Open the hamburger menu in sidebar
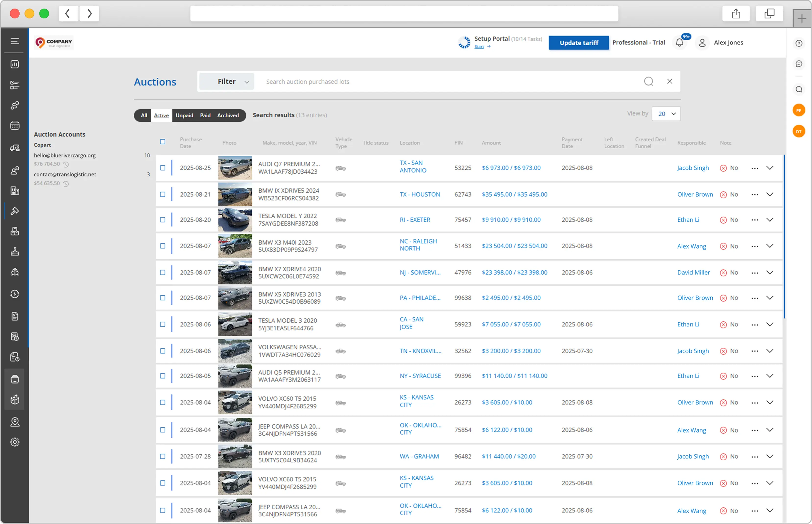Image resolution: width=812 pixels, height=524 pixels. coord(15,41)
